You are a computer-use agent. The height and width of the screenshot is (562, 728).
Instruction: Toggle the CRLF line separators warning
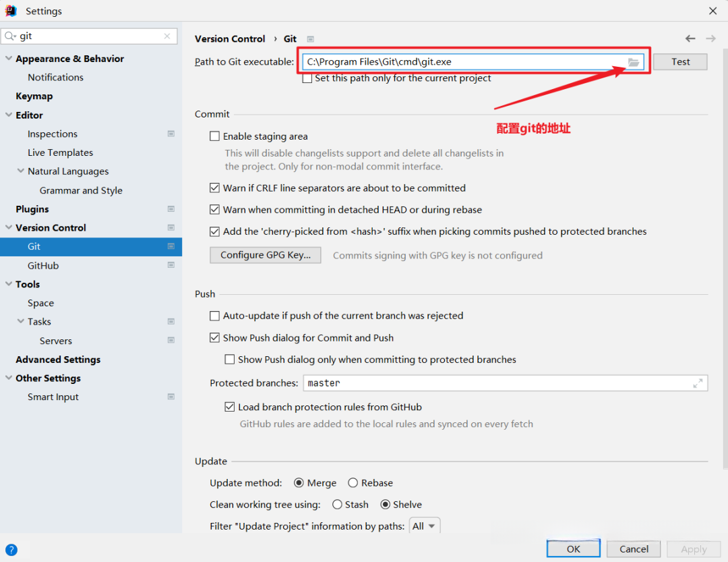(214, 188)
